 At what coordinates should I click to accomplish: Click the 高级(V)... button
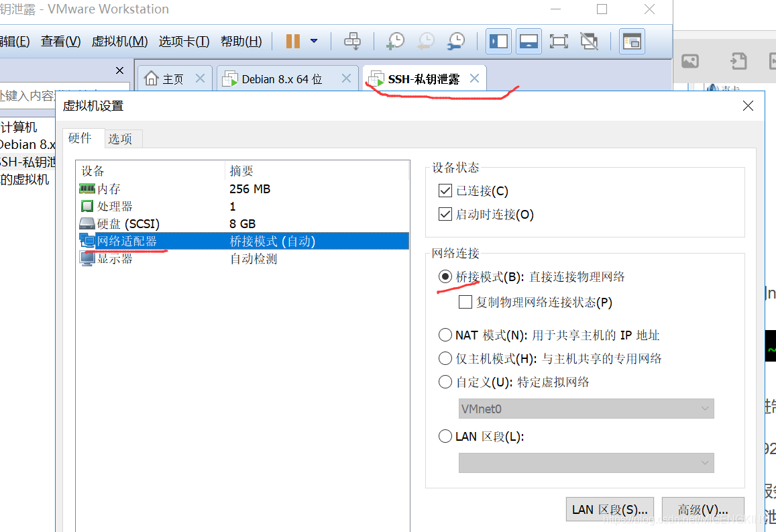tap(703, 509)
